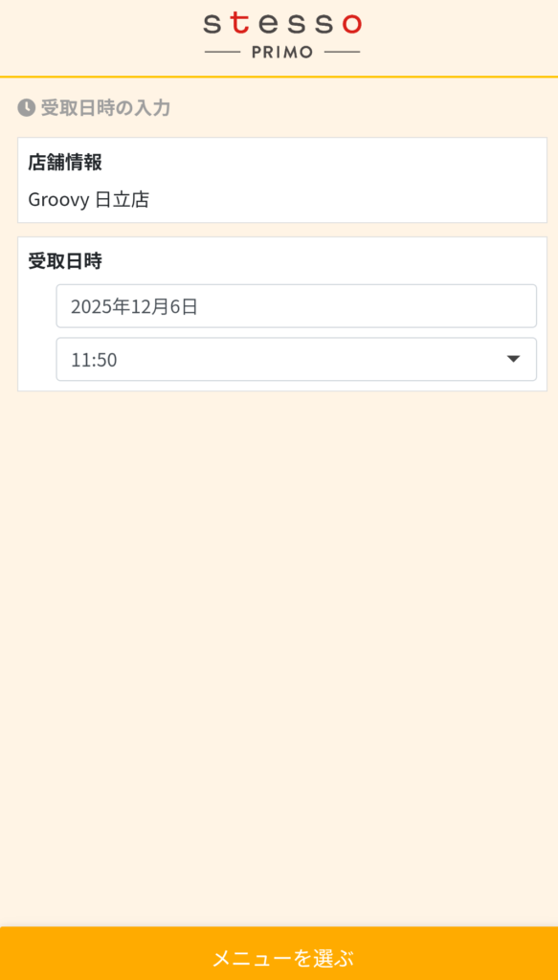Click the pickup date and time card
Screen dimensions: 558x980
282,314
